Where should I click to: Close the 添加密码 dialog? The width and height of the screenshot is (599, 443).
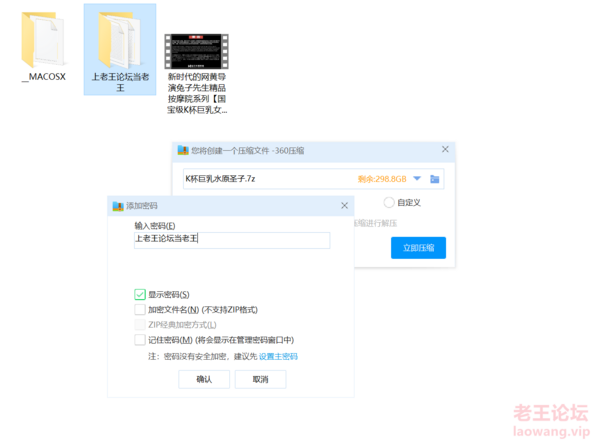pyautogui.click(x=345, y=205)
